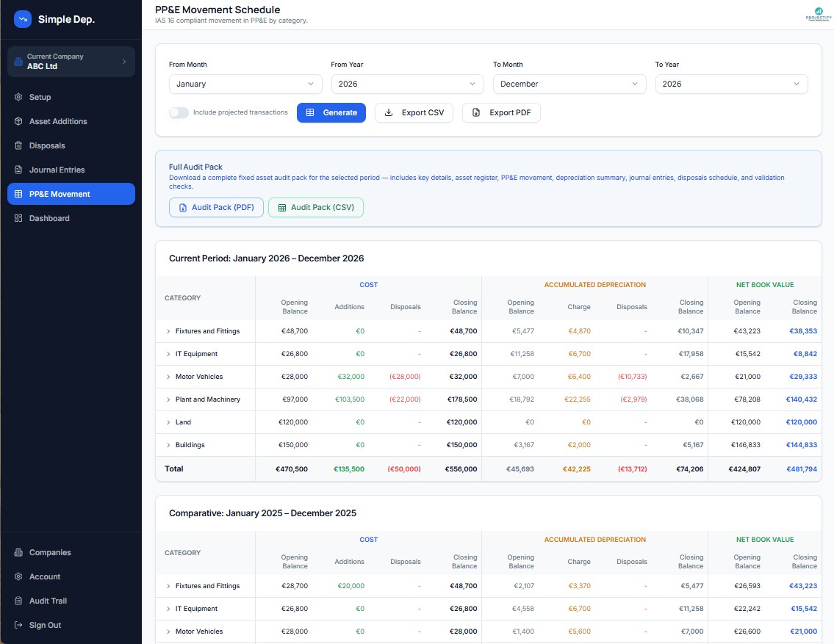
Task: Switch the Current Company ABC Ltd selector
Action: pos(71,62)
